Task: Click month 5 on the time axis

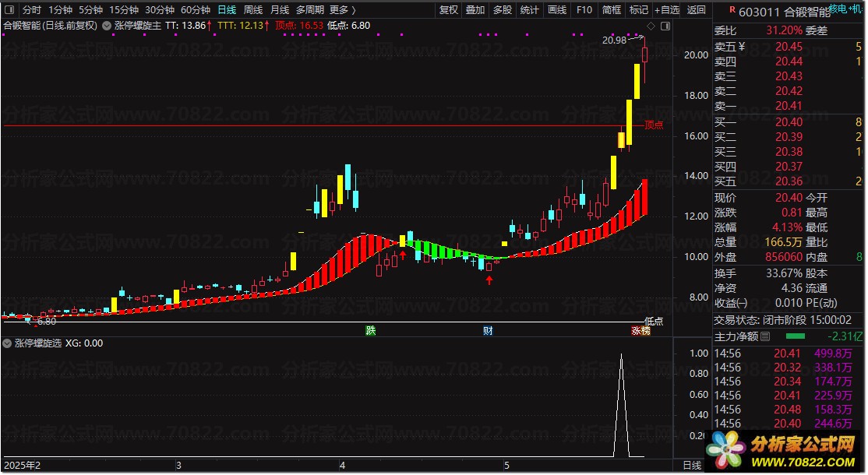Action: (x=506, y=466)
